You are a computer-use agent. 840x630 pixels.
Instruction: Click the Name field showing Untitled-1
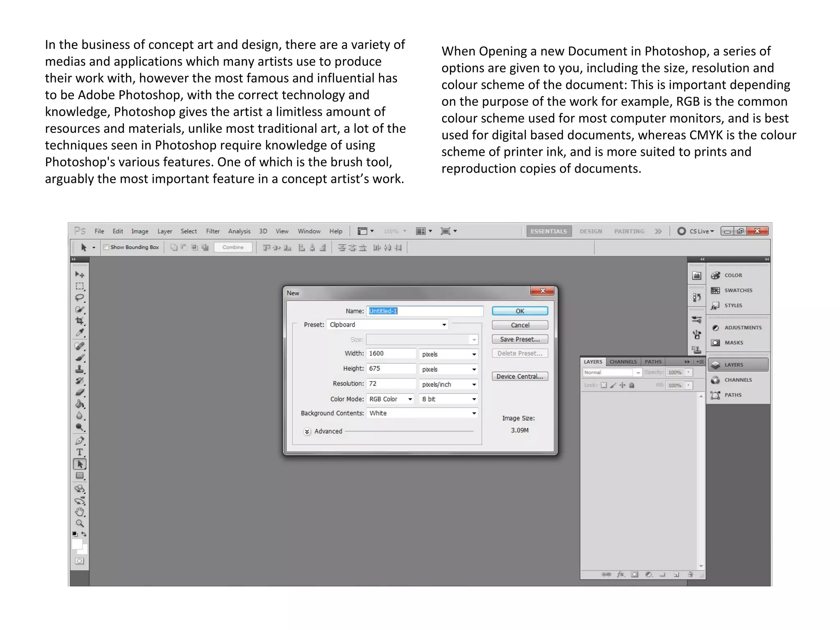tap(425, 311)
